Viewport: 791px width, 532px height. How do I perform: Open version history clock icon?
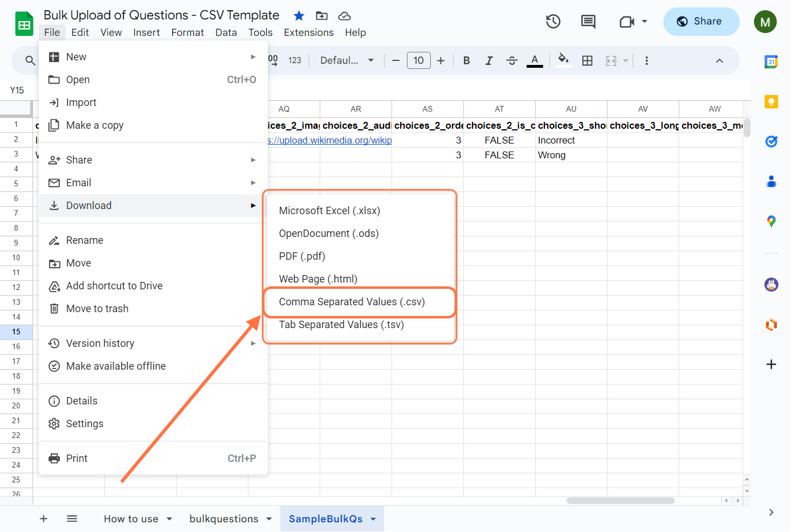pos(553,22)
